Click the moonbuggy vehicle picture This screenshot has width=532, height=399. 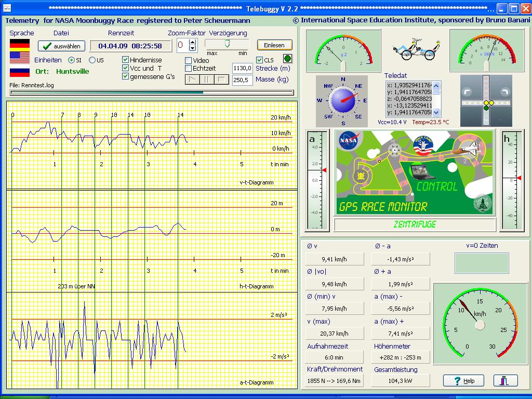(415, 50)
